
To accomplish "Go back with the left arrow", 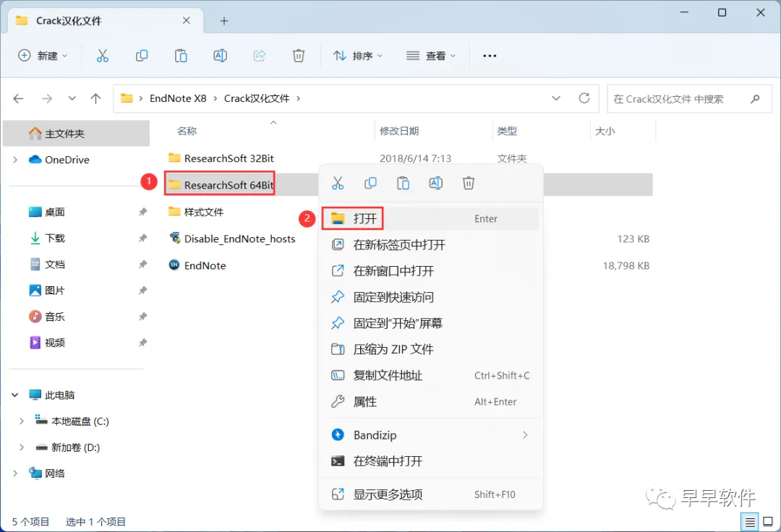I will [x=18, y=98].
